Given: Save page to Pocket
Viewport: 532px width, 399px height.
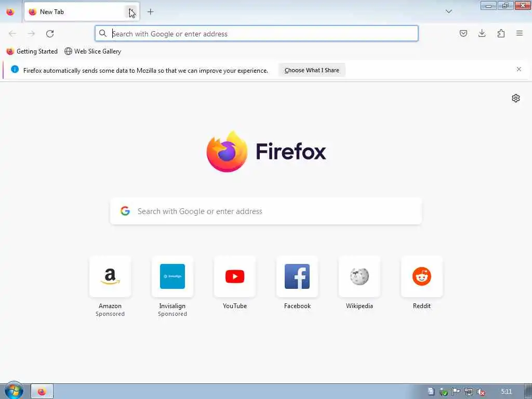Looking at the screenshot, I should click(463, 33).
